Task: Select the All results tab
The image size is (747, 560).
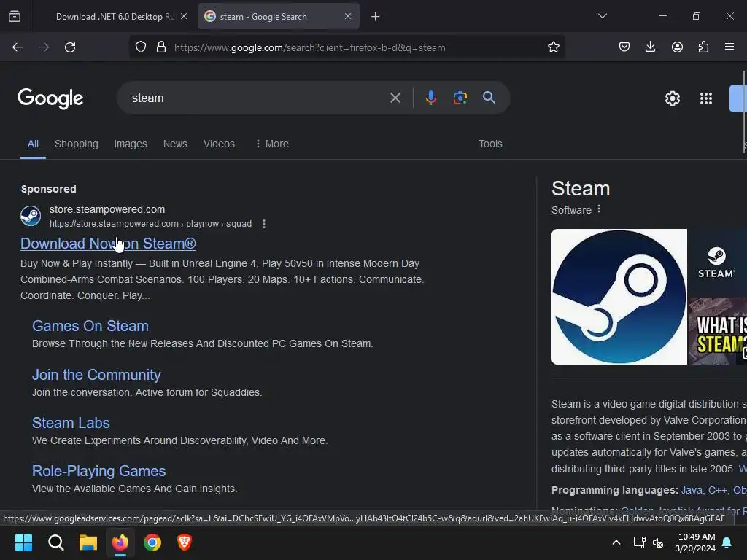Action: 33,144
